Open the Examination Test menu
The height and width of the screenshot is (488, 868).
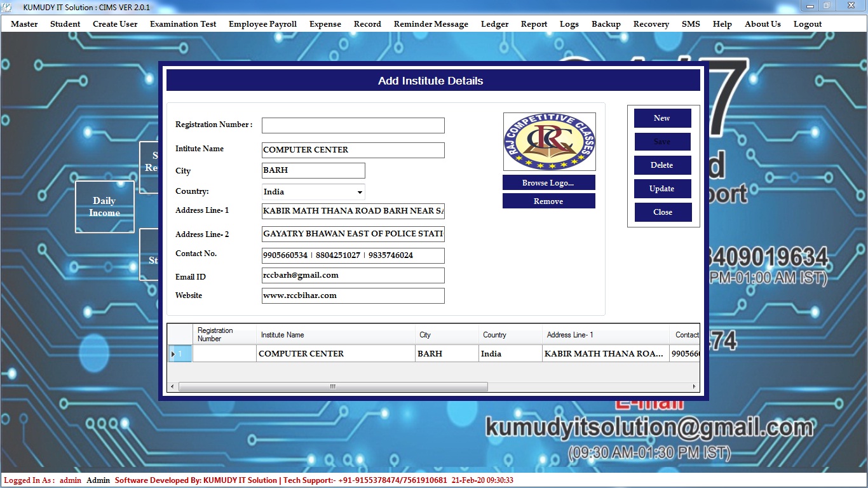pos(183,24)
